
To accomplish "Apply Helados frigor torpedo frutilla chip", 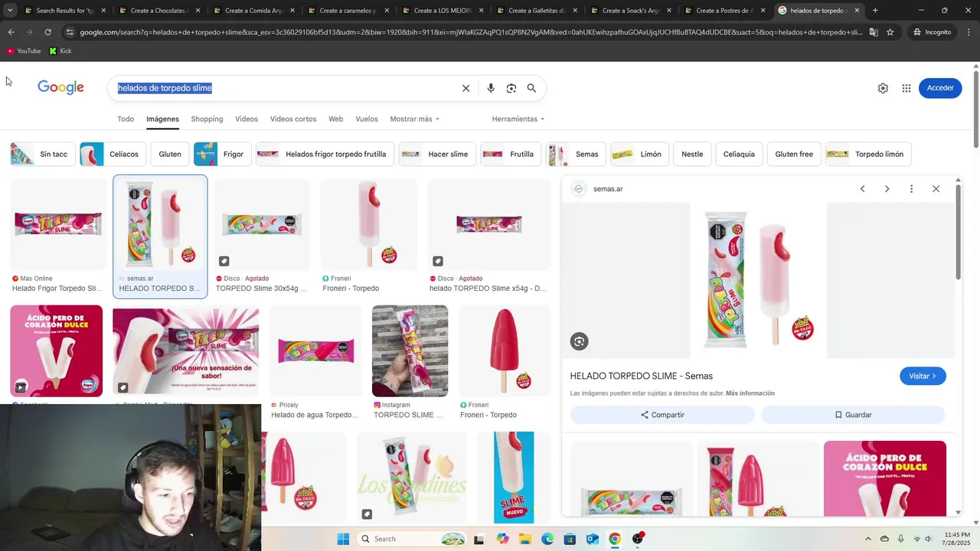I will pos(325,154).
